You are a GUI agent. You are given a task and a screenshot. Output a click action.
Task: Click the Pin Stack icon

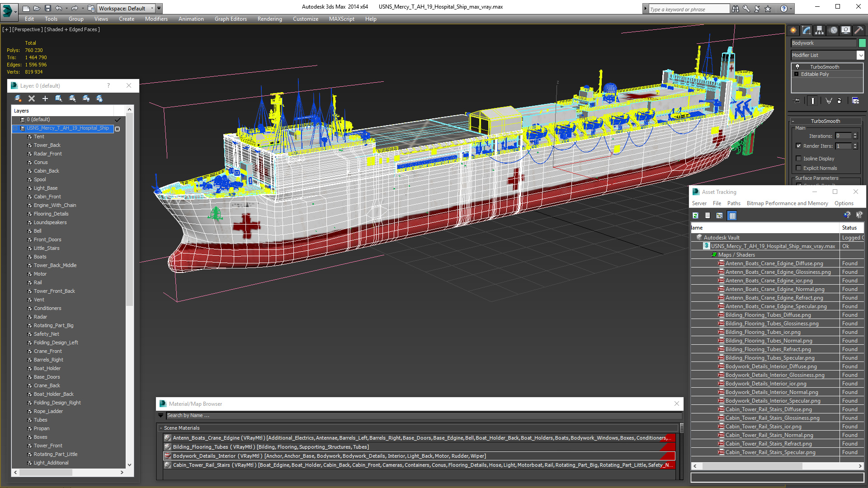(x=797, y=101)
